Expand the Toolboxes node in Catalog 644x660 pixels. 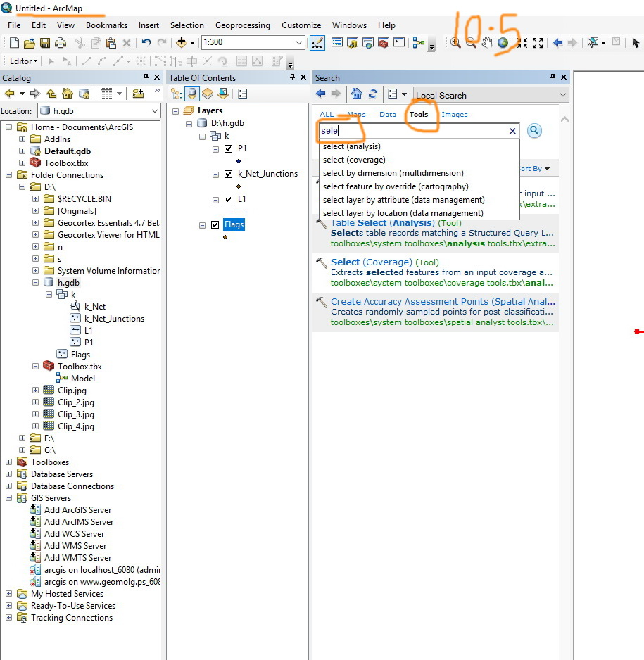click(x=8, y=462)
